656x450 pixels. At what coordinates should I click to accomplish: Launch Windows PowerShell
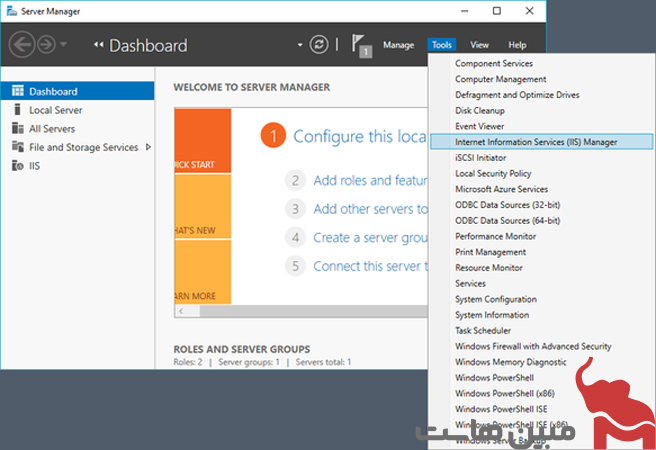(495, 378)
